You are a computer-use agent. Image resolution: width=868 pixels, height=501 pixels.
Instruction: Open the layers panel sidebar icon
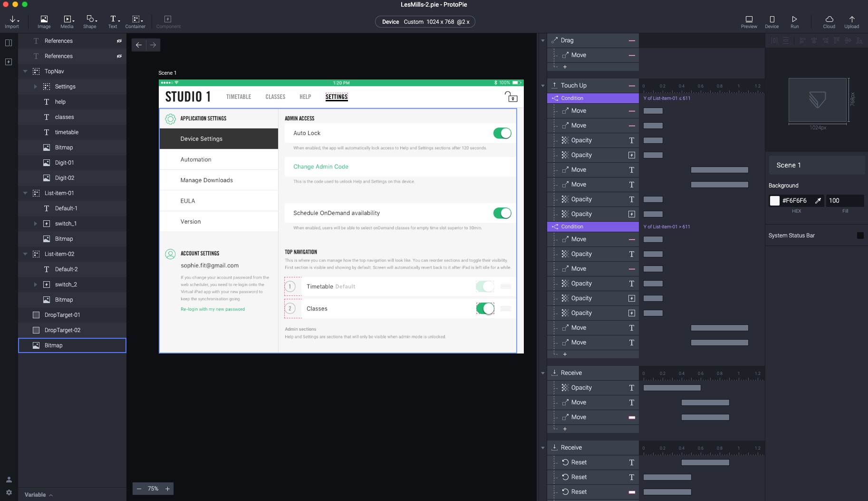[9, 43]
